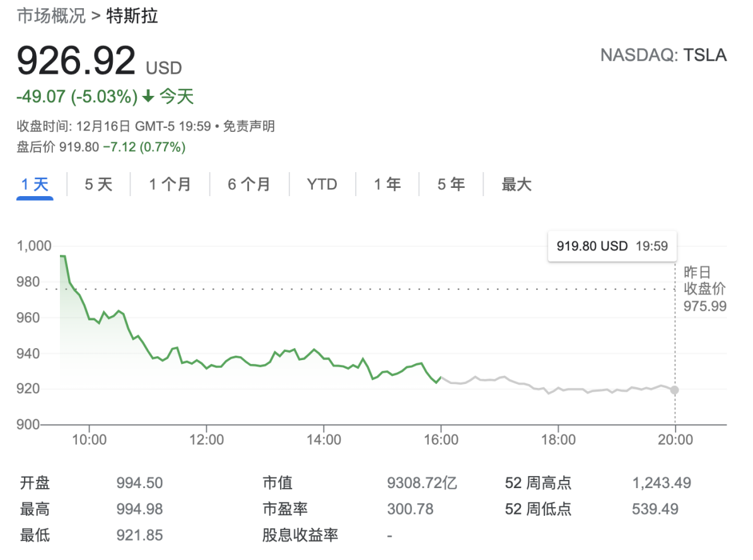753x560 pixels.
Task: Click the green down arrow icon
Action: tap(148, 96)
